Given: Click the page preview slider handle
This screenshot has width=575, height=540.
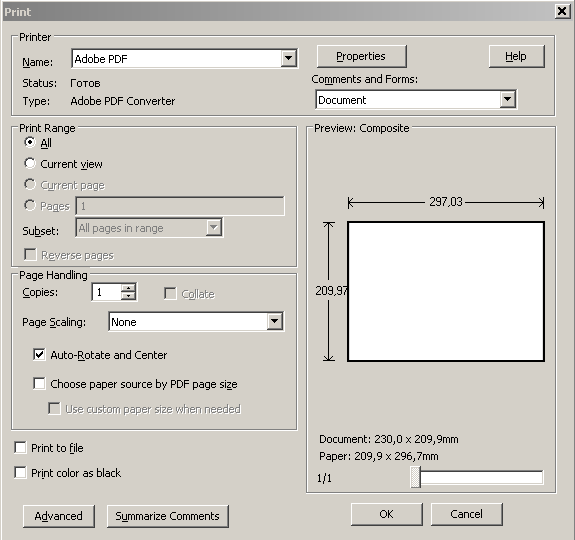Looking at the screenshot, I should tap(415, 477).
